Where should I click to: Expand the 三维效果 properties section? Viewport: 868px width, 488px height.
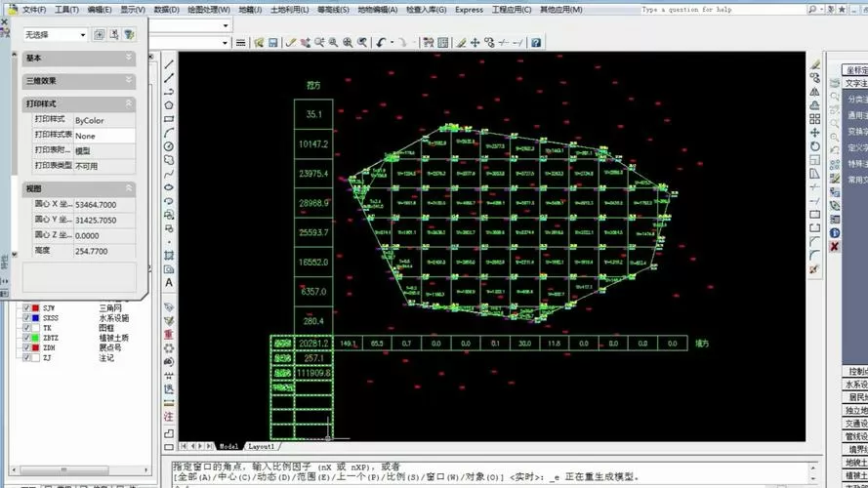(79, 81)
